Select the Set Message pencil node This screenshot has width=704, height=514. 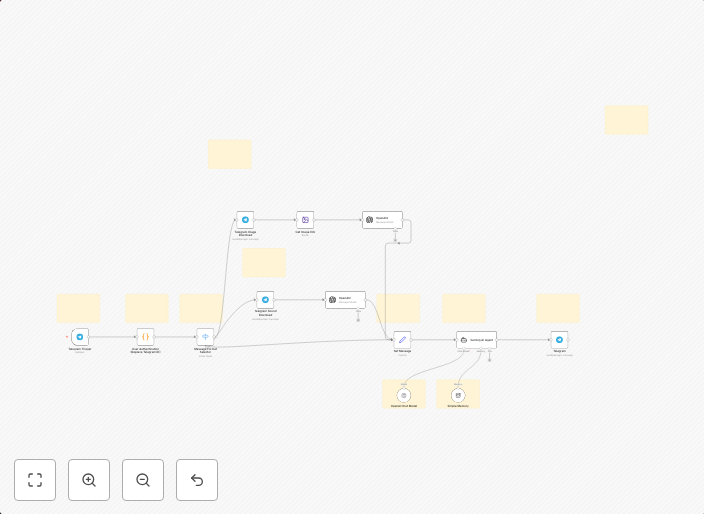point(402,340)
